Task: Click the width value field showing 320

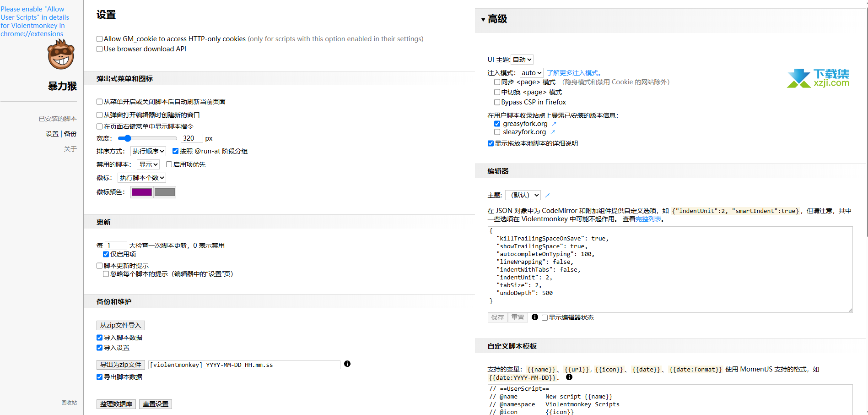Action: (x=192, y=138)
